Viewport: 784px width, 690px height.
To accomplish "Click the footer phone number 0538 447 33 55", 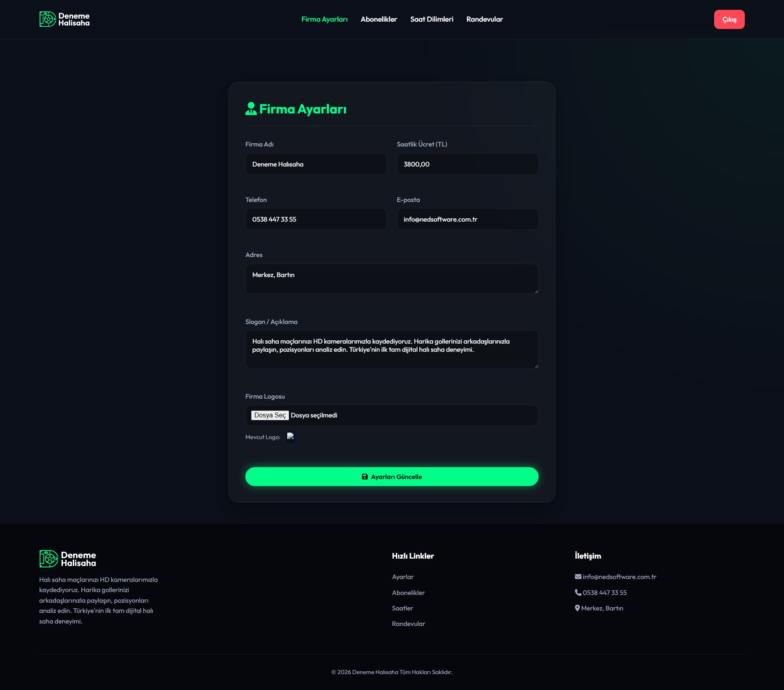I will pyautogui.click(x=604, y=592).
